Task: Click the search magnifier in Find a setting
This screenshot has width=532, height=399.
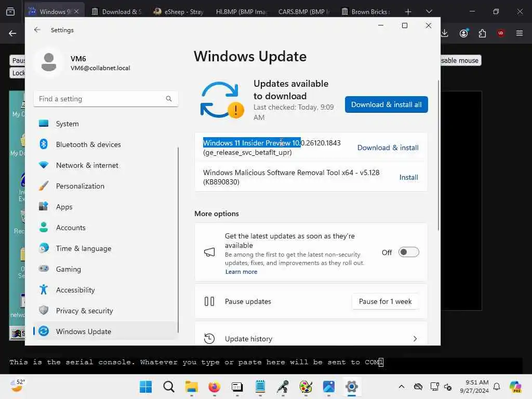Action: pyautogui.click(x=169, y=99)
